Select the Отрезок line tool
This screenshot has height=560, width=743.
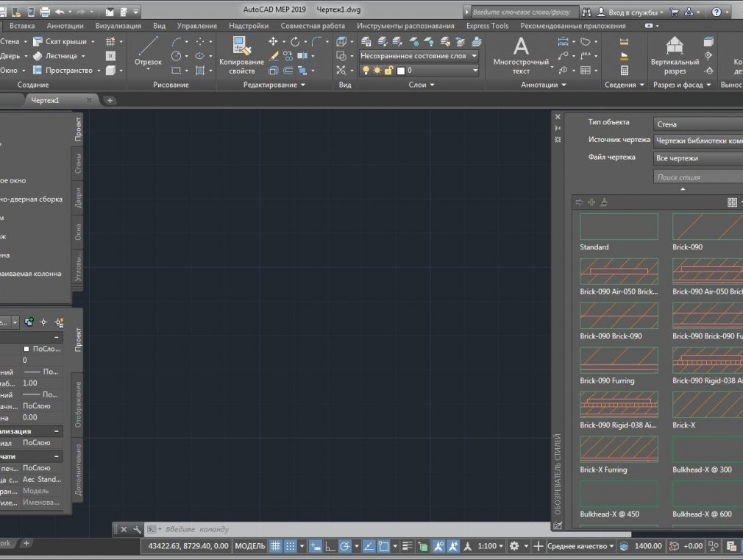tap(148, 52)
